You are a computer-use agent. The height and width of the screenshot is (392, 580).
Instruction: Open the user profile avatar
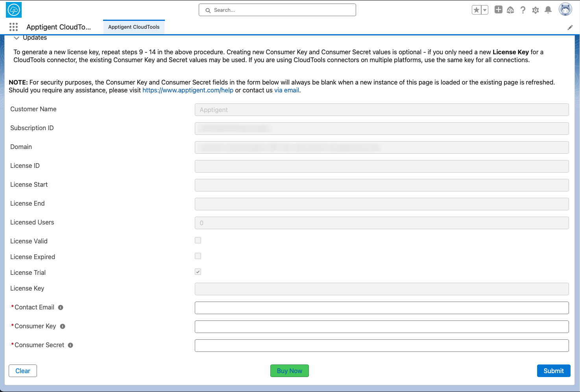(x=565, y=9)
